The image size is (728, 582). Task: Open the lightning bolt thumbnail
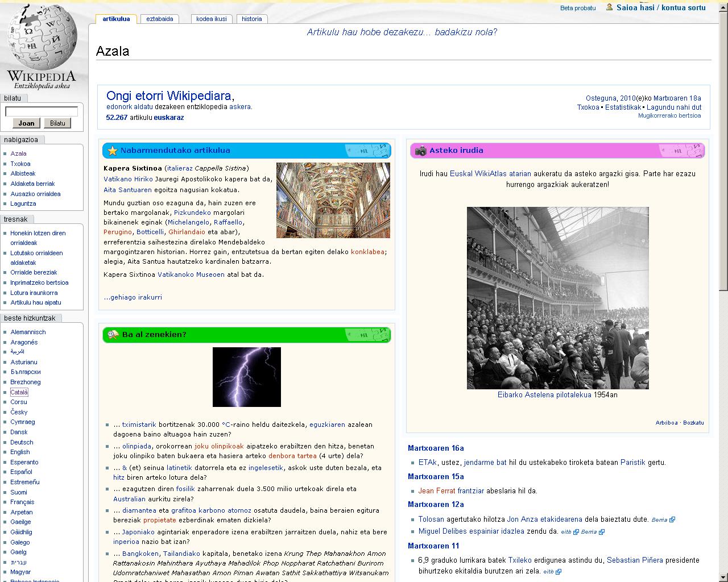pos(246,377)
